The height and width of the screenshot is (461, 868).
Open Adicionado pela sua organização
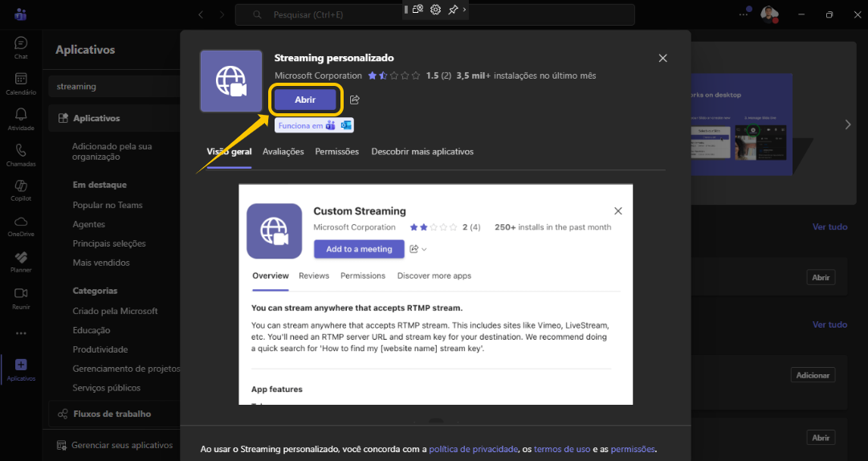coord(112,152)
